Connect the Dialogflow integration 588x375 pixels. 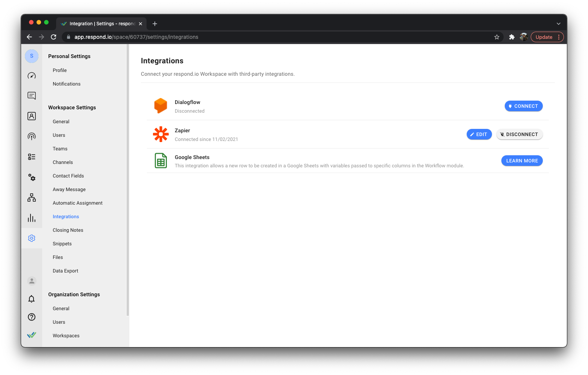pos(524,106)
